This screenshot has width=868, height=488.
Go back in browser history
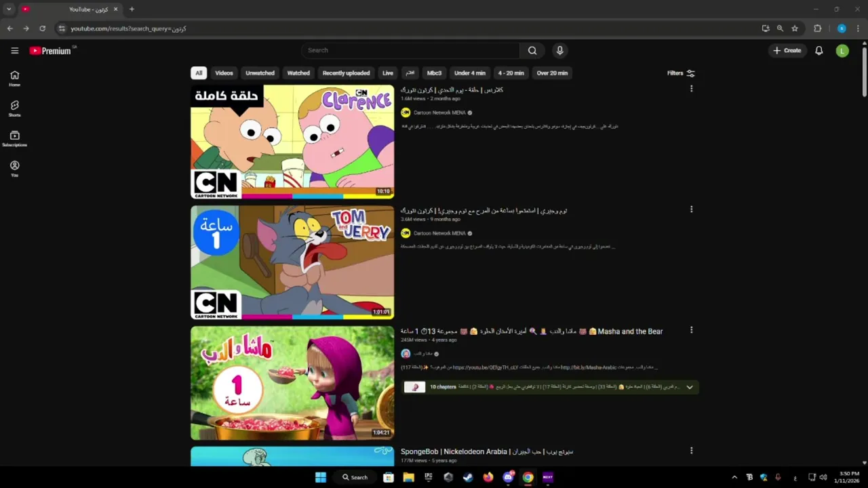coord(9,28)
